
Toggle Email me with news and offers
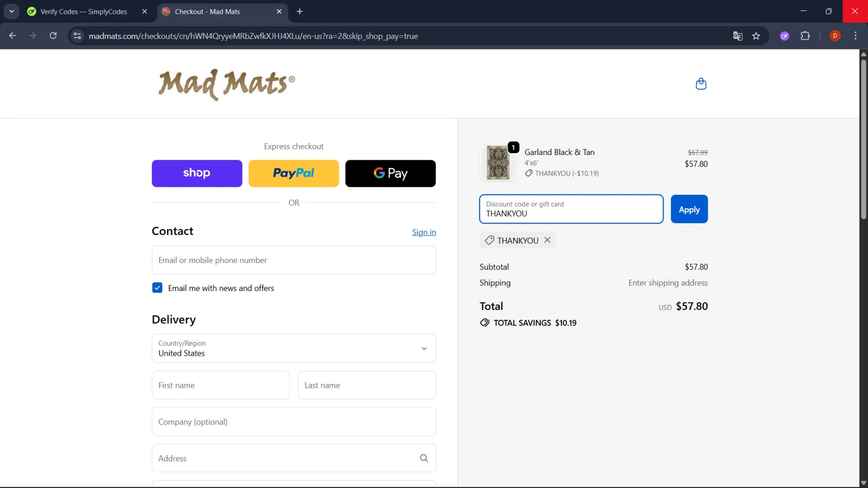[157, 288]
